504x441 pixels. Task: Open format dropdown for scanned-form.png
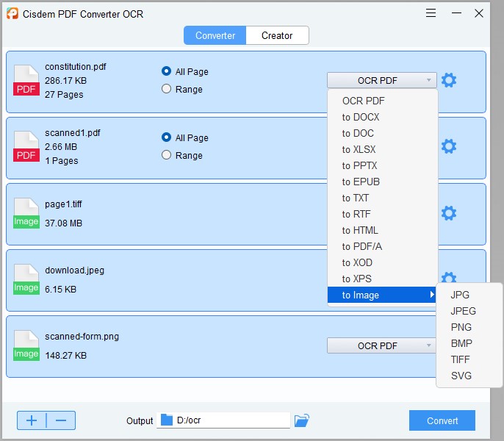(381, 345)
